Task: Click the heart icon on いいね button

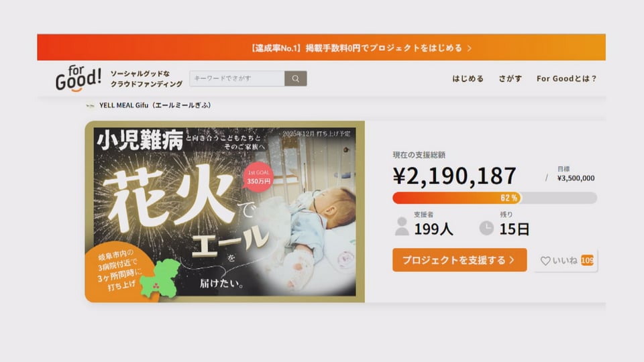Action: click(545, 261)
